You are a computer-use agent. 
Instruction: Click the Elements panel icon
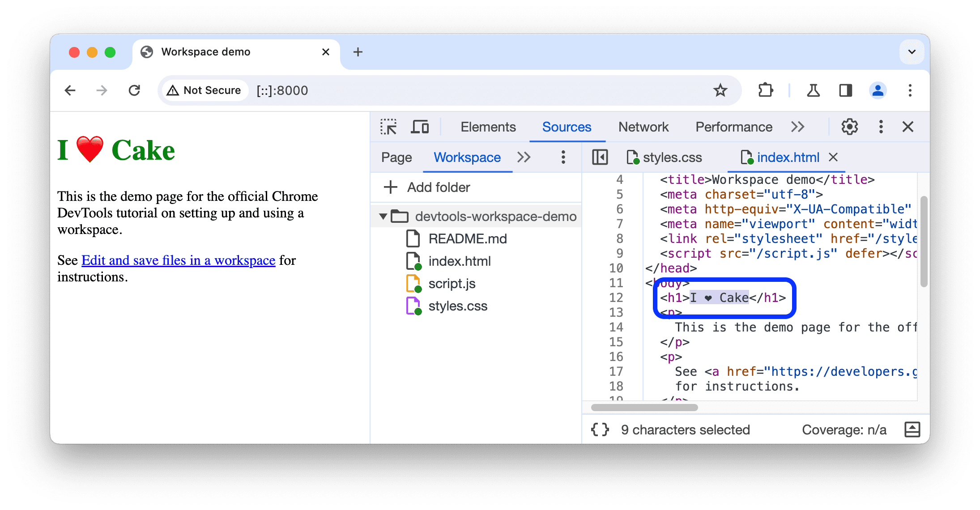click(487, 127)
